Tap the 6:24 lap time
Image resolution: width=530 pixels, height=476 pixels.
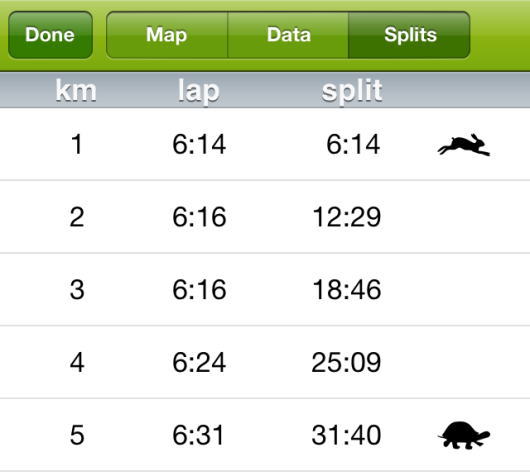pos(199,362)
